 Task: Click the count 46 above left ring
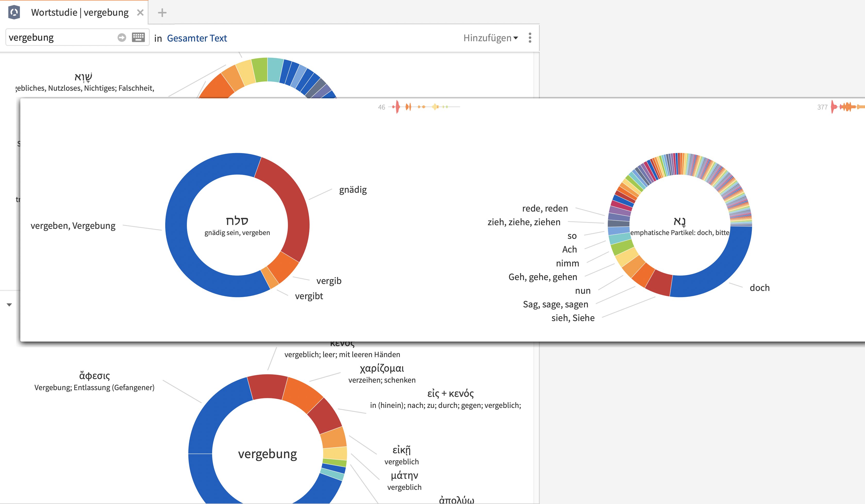point(381,107)
